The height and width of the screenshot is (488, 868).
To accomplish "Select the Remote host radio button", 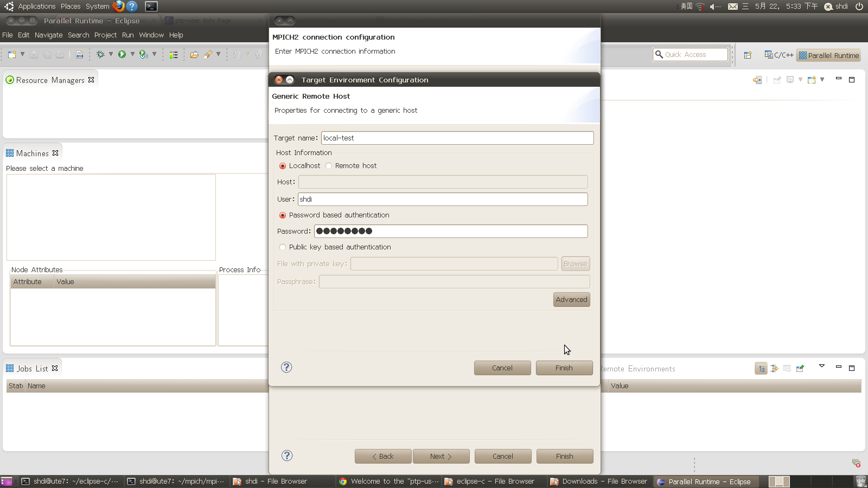I will click(329, 166).
